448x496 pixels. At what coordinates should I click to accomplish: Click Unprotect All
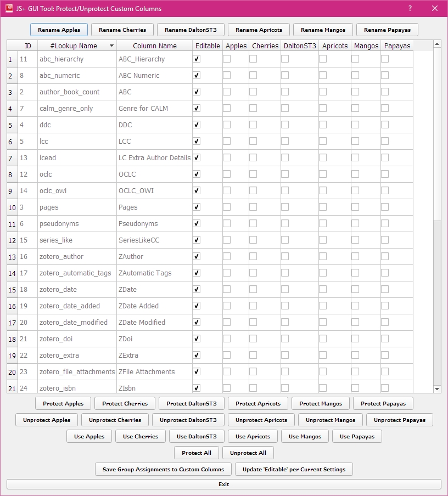pyautogui.click(x=248, y=453)
